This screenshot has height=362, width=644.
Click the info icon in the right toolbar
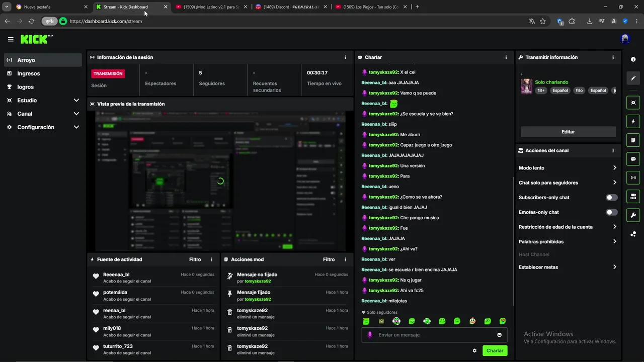click(633, 59)
